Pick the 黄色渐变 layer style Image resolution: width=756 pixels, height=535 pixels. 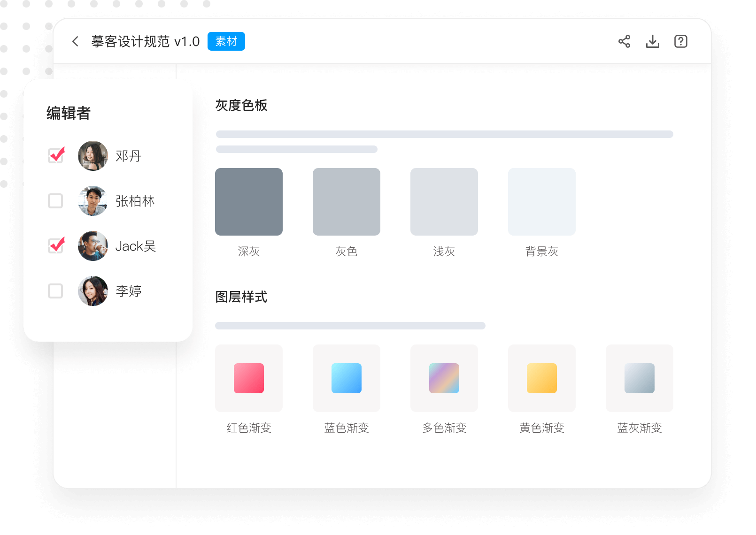click(542, 378)
